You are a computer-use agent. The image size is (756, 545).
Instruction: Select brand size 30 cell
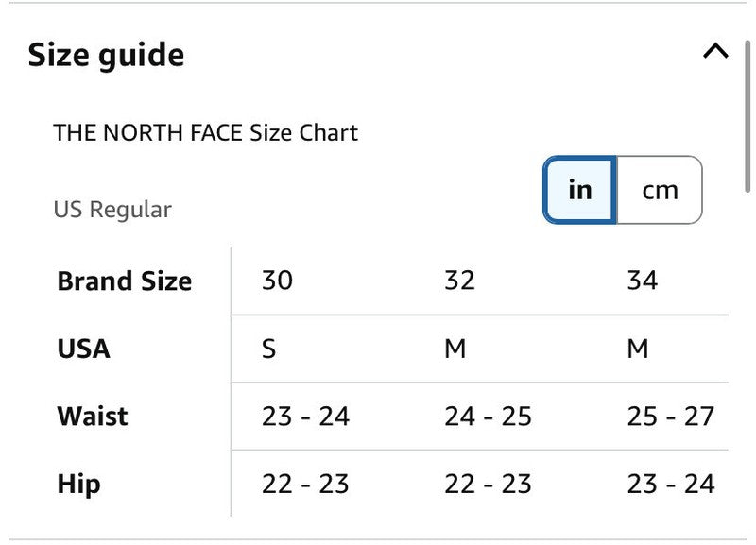pyautogui.click(x=277, y=281)
